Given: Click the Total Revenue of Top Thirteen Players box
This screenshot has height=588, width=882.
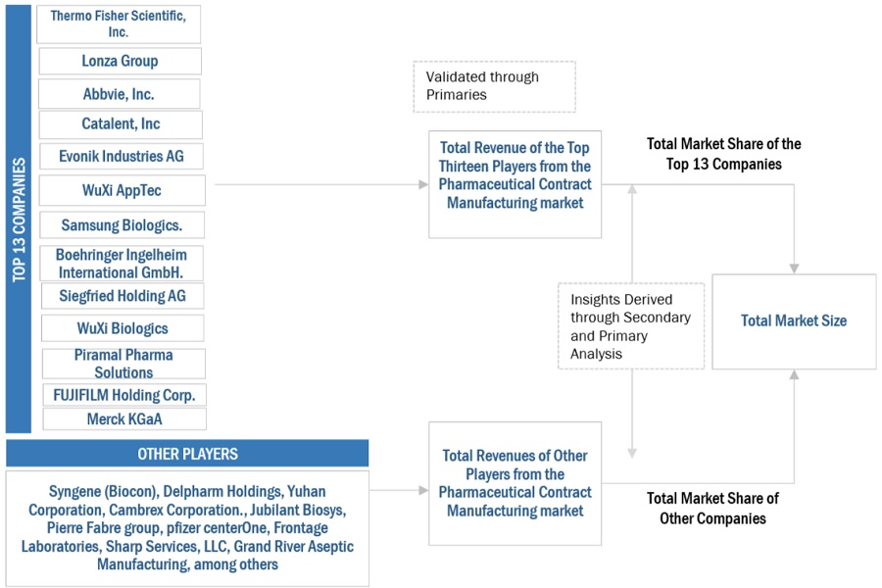Looking at the screenshot, I should [514, 184].
